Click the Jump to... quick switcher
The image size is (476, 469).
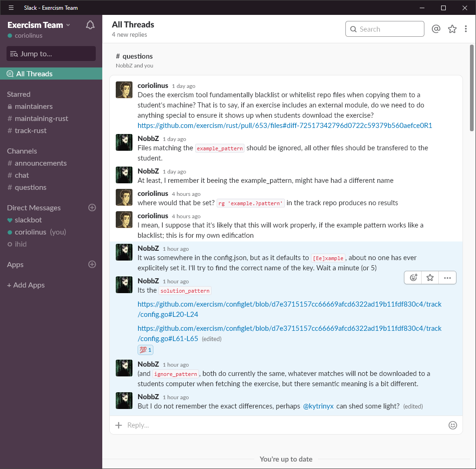[x=51, y=54]
